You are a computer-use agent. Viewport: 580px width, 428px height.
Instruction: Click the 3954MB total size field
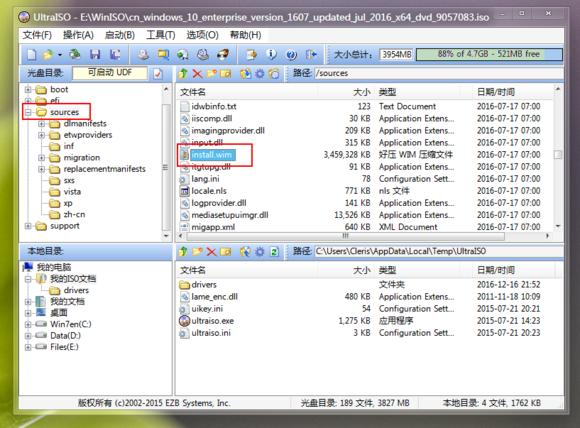pos(397,54)
